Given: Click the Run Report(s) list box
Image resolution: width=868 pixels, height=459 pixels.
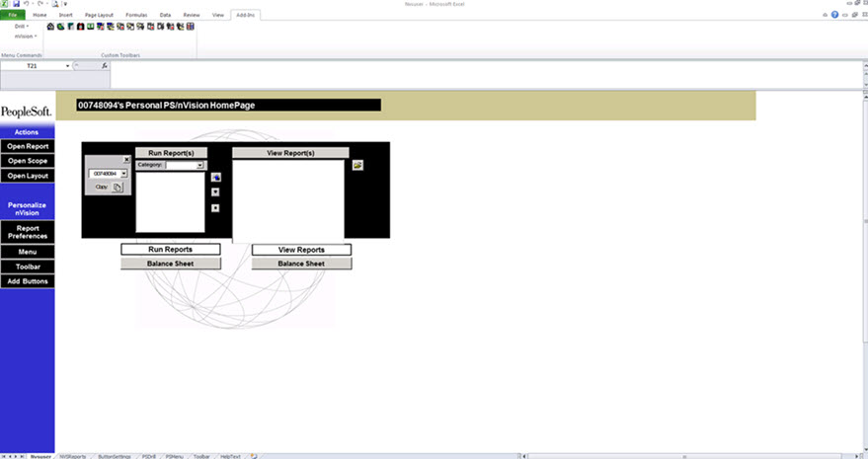Looking at the screenshot, I should tap(170, 202).
